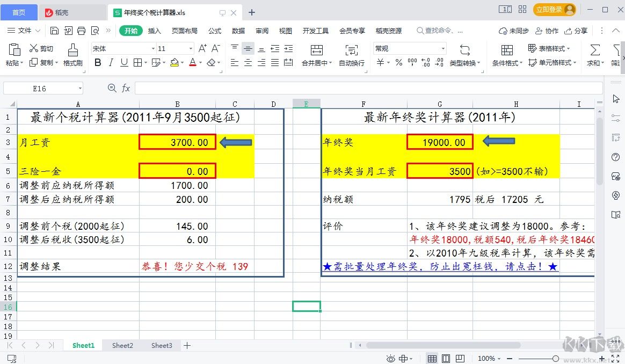Click the increase decimal places icon

click(426, 62)
